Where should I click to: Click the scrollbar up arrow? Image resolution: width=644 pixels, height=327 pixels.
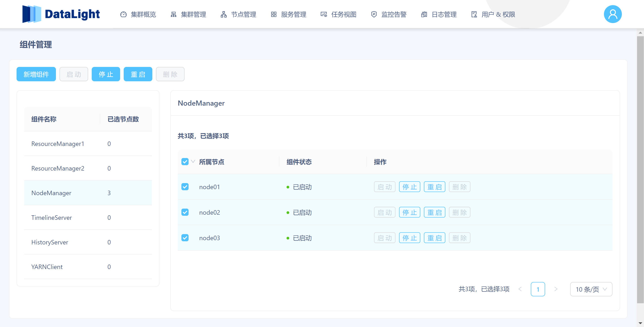tap(640, 32)
